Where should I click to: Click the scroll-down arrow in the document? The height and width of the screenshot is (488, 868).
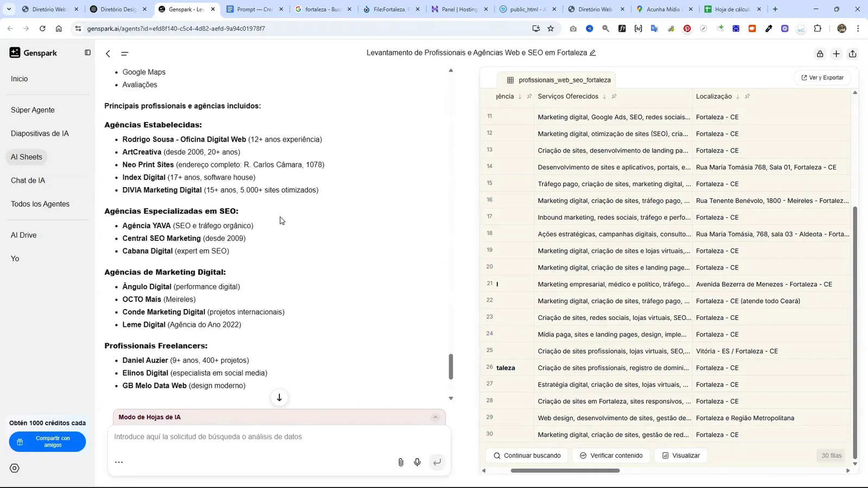pos(279,397)
